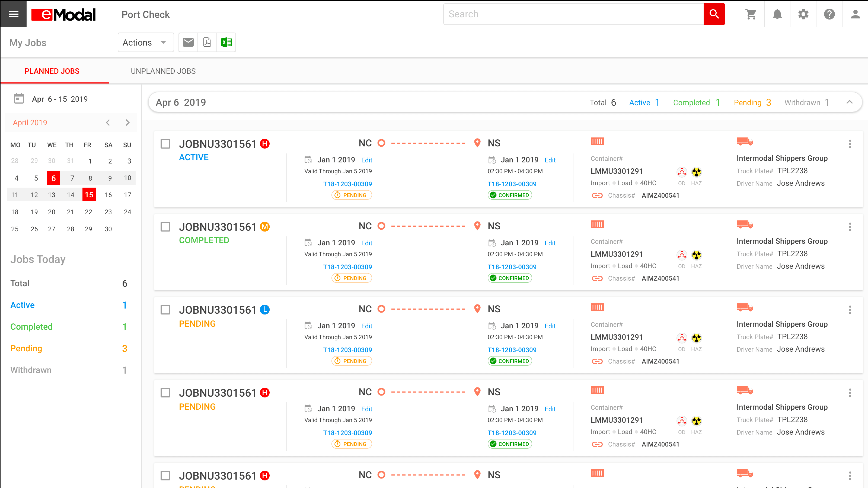
Task: Switch to the Unplanned Jobs tab
Action: tap(163, 71)
